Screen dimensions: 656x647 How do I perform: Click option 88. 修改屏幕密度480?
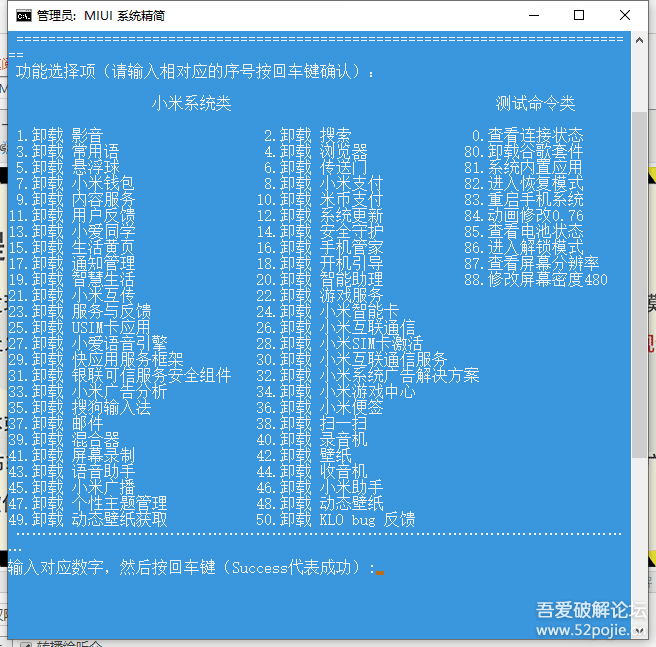pos(536,279)
